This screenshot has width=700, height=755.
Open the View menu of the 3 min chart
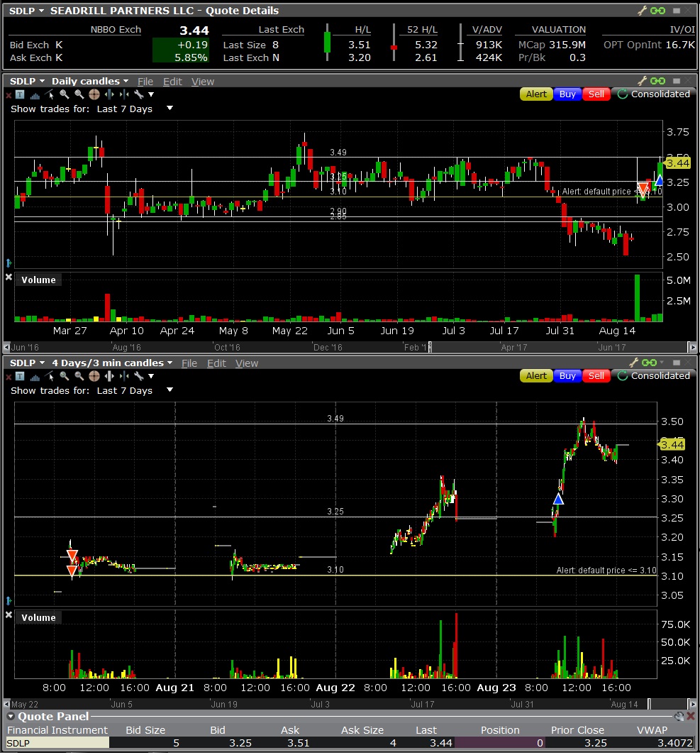(x=247, y=363)
